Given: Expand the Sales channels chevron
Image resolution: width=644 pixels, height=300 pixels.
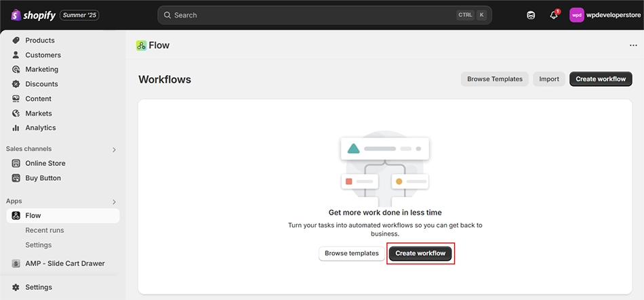Looking at the screenshot, I should pyautogui.click(x=114, y=150).
